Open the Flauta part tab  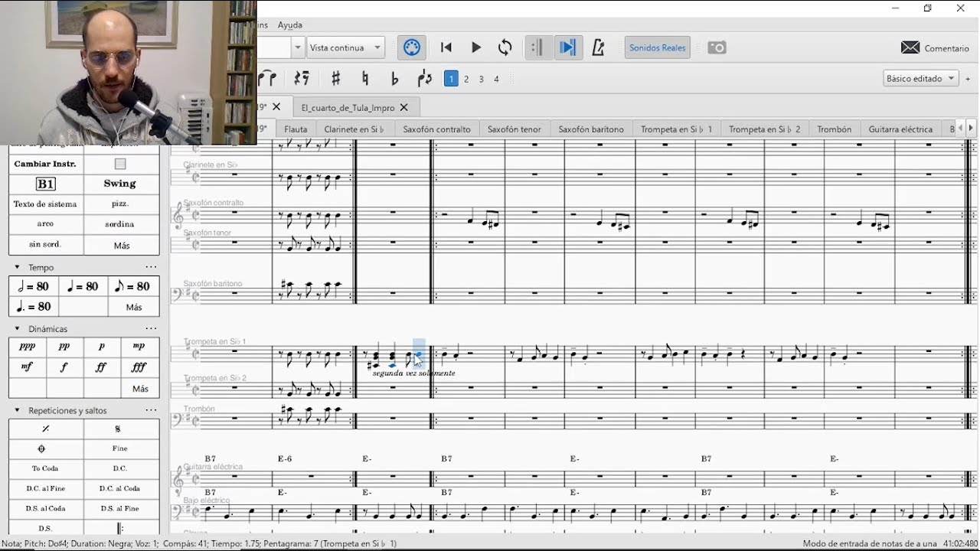(x=296, y=129)
